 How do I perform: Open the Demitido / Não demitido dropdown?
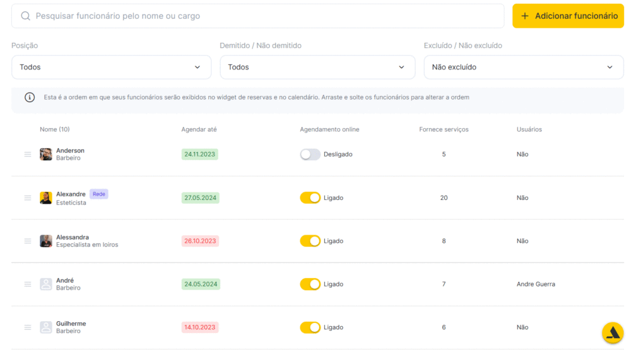click(x=317, y=67)
